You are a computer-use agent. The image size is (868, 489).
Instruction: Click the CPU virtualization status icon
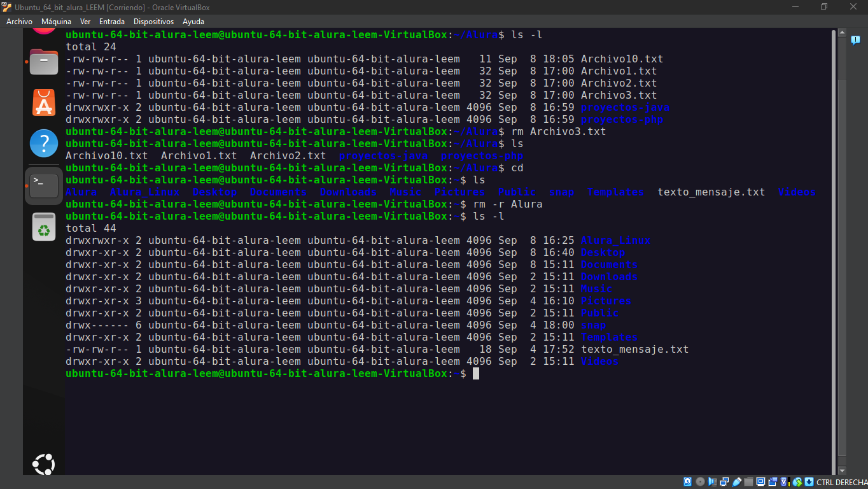(x=785, y=482)
